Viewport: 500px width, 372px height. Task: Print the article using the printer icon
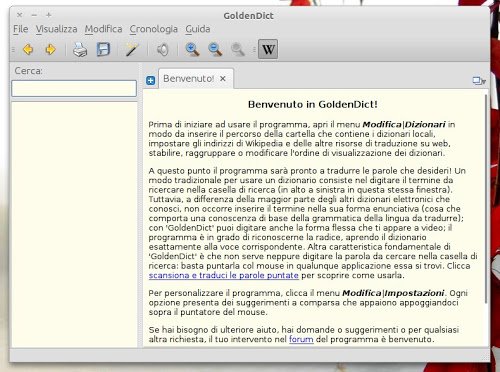click(x=80, y=50)
